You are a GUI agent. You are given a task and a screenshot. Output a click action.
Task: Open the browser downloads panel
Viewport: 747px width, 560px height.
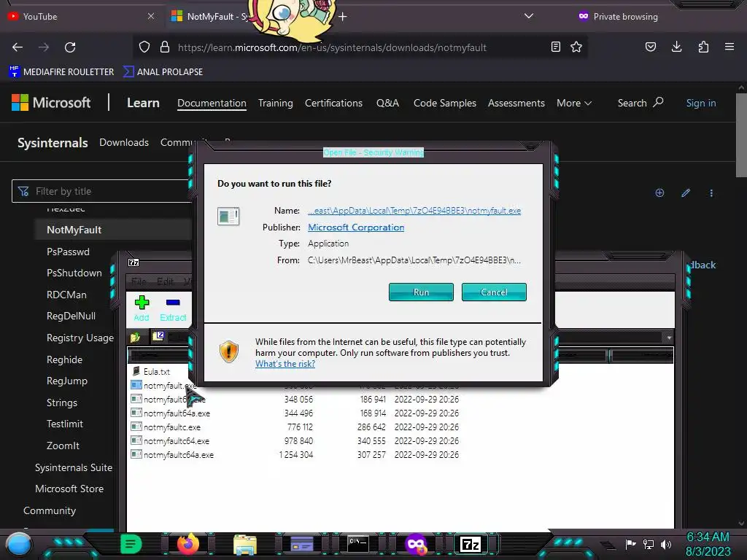click(x=676, y=47)
